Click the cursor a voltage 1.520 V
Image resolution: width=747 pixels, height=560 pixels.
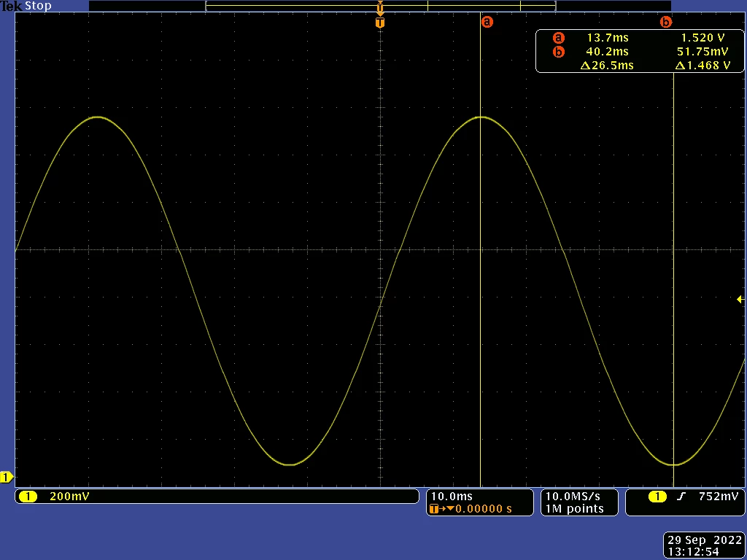tap(704, 38)
